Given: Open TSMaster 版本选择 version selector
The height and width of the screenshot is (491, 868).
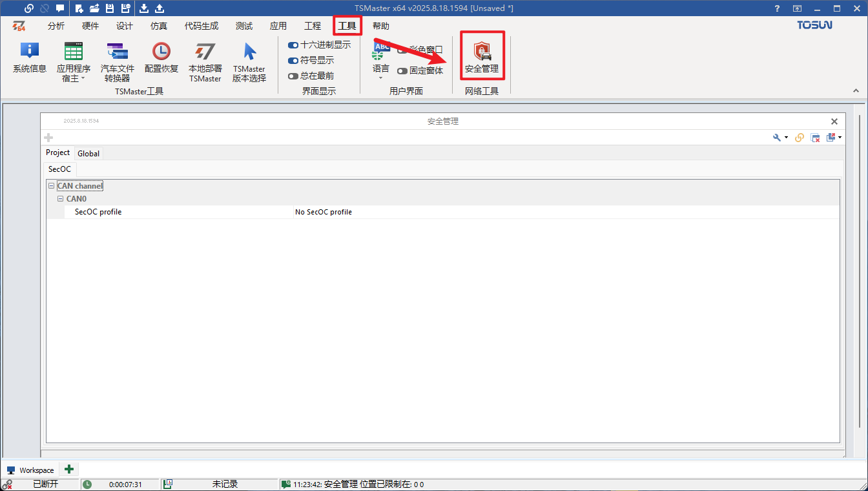Looking at the screenshot, I should [249, 62].
